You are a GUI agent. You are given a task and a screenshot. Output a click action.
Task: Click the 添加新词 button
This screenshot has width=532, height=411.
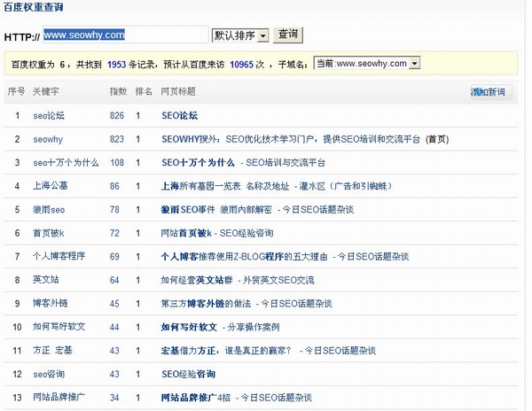click(x=489, y=92)
